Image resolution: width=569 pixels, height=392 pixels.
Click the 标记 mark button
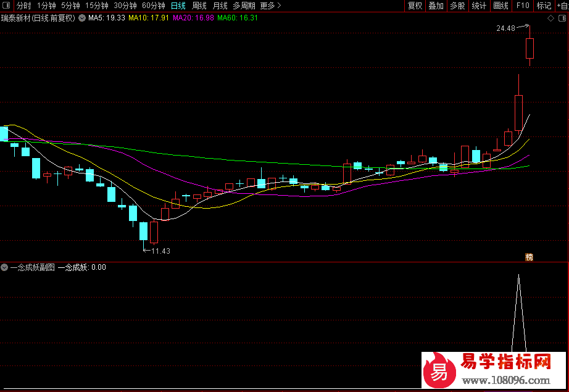coord(544,6)
